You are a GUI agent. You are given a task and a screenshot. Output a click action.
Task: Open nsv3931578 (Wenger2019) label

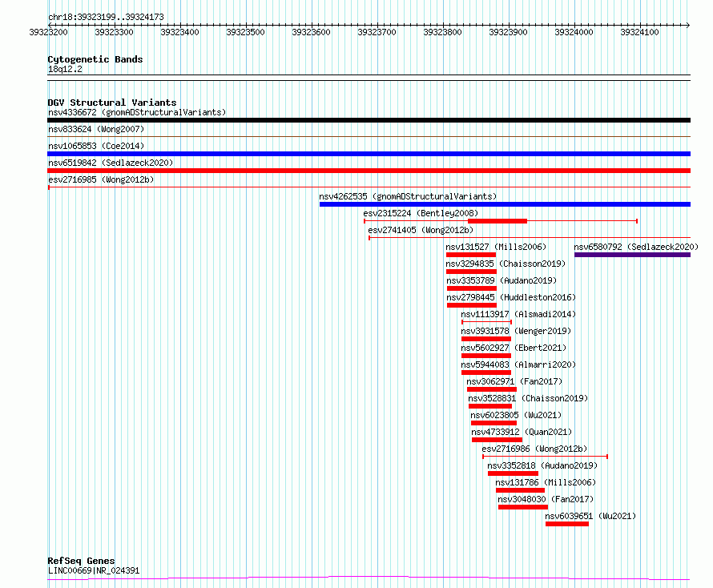point(516,331)
